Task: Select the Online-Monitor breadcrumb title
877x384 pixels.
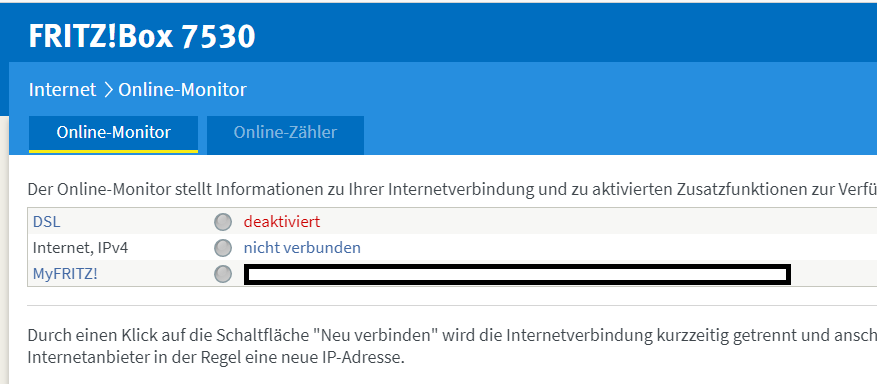Action: pos(182,89)
